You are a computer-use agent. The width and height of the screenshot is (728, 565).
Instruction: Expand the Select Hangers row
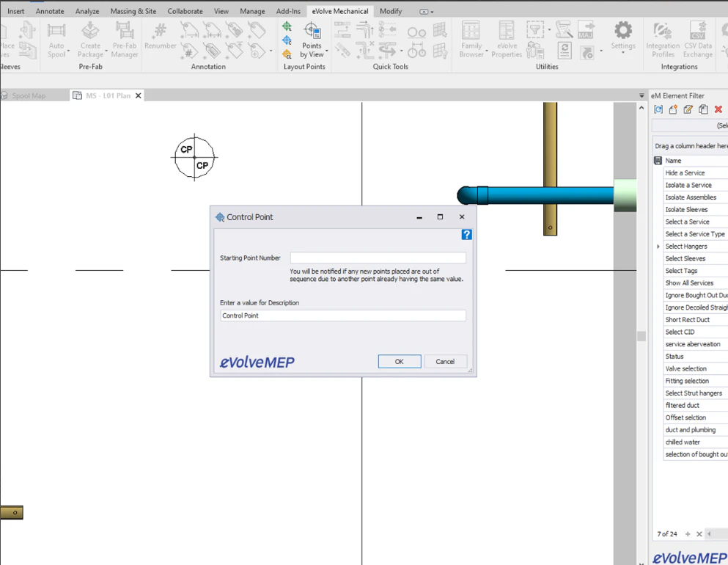658,247
